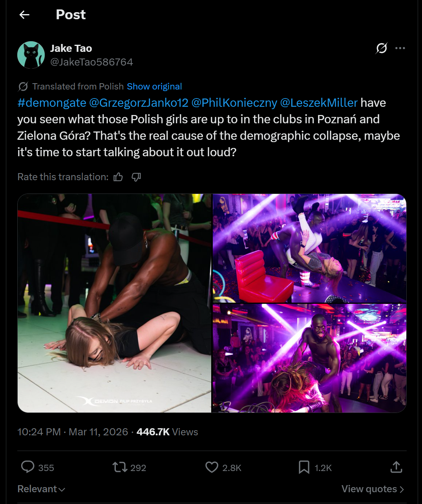Click the Grok icon beside the username
The width and height of the screenshot is (422, 504).
[381, 48]
